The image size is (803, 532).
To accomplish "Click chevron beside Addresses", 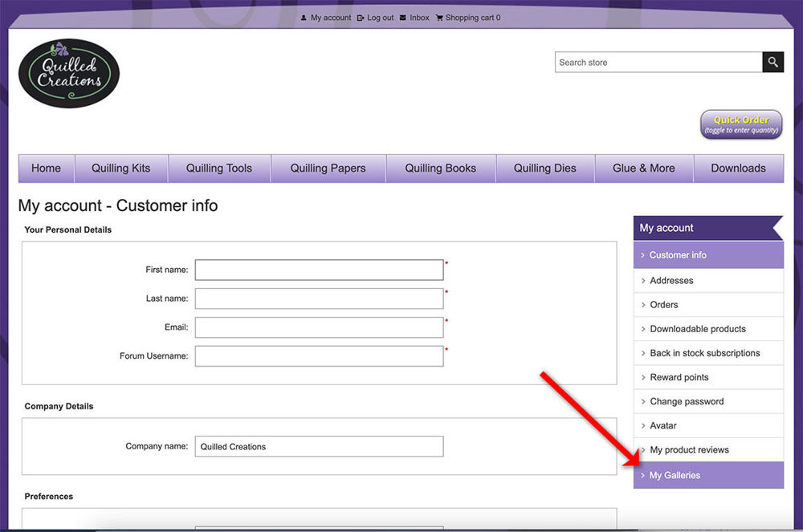I will click(643, 280).
